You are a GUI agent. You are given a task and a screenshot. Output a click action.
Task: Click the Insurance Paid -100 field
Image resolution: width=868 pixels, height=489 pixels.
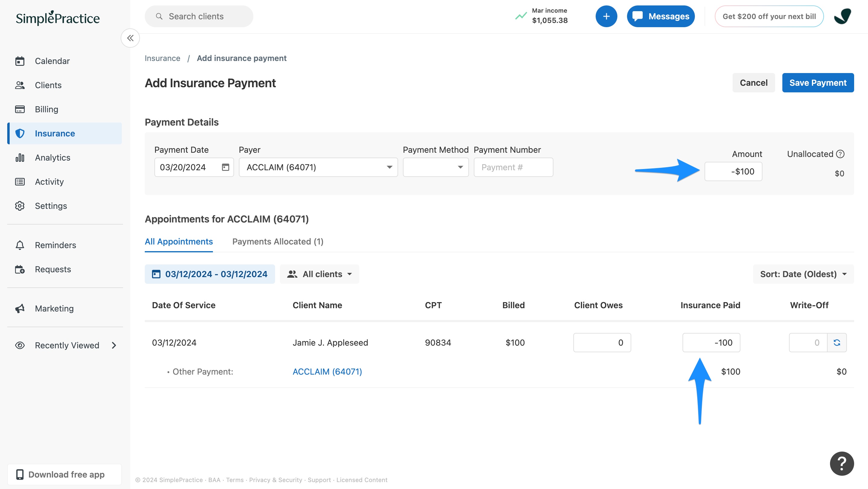click(x=711, y=343)
